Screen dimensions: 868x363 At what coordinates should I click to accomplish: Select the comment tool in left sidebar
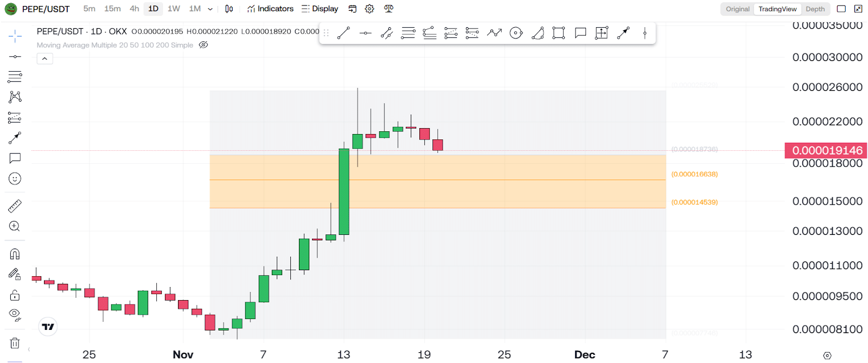pyautogui.click(x=15, y=158)
